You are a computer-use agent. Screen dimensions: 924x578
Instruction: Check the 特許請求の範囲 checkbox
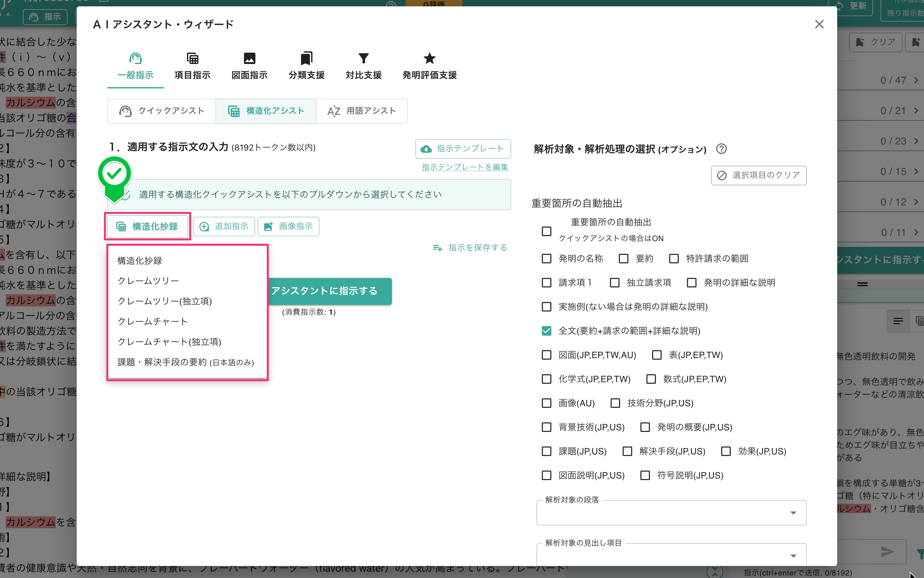[x=674, y=259]
